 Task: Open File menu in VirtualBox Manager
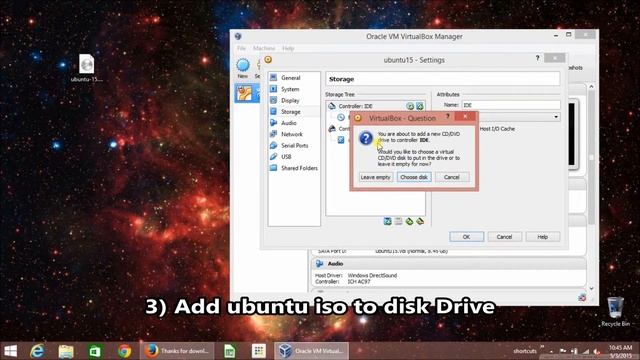click(242, 48)
